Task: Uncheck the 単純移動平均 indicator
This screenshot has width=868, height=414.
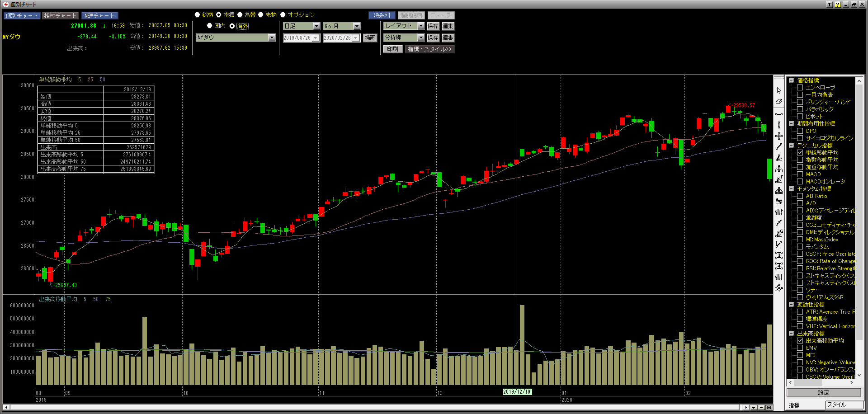Action: (x=800, y=153)
